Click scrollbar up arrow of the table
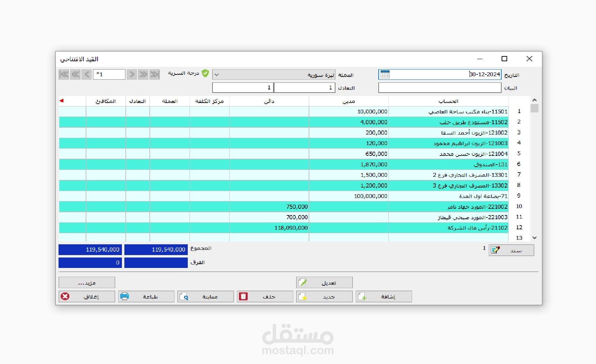This screenshot has height=364, width=596. pyautogui.click(x=534, y=100)
